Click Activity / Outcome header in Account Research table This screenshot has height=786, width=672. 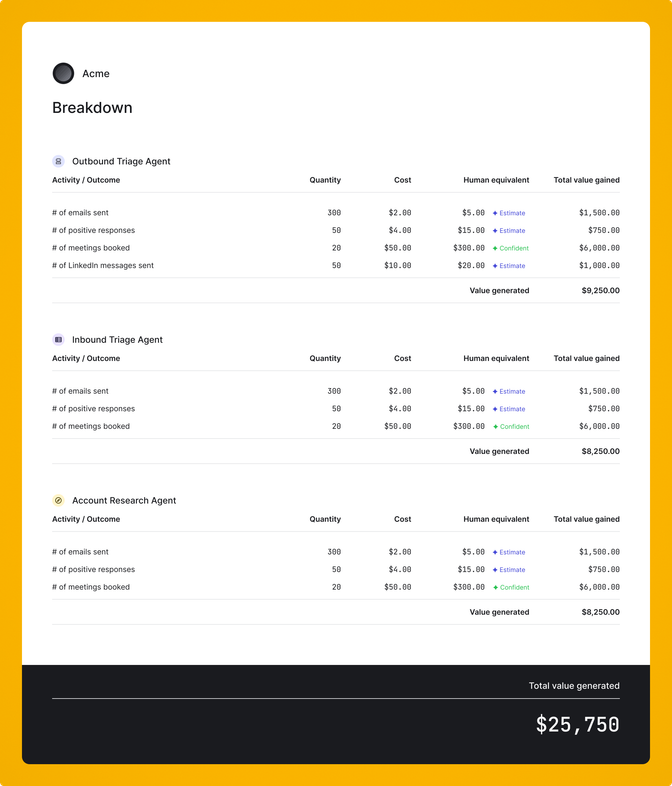86,519
